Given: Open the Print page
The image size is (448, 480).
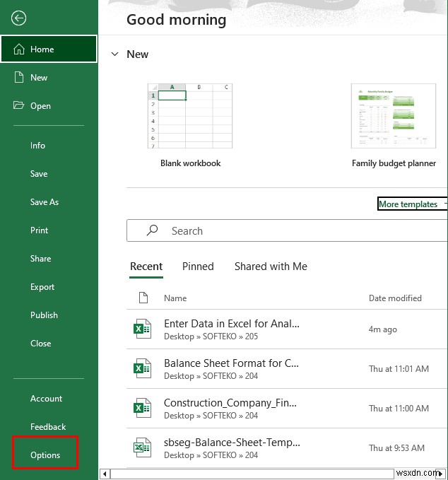Looking at the screenshot, I should coord(39,230).
